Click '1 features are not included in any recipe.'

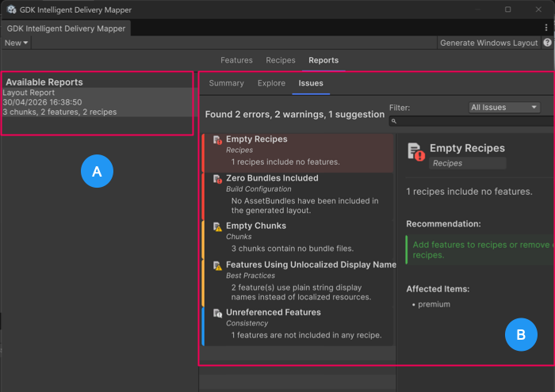coord(306,335)
